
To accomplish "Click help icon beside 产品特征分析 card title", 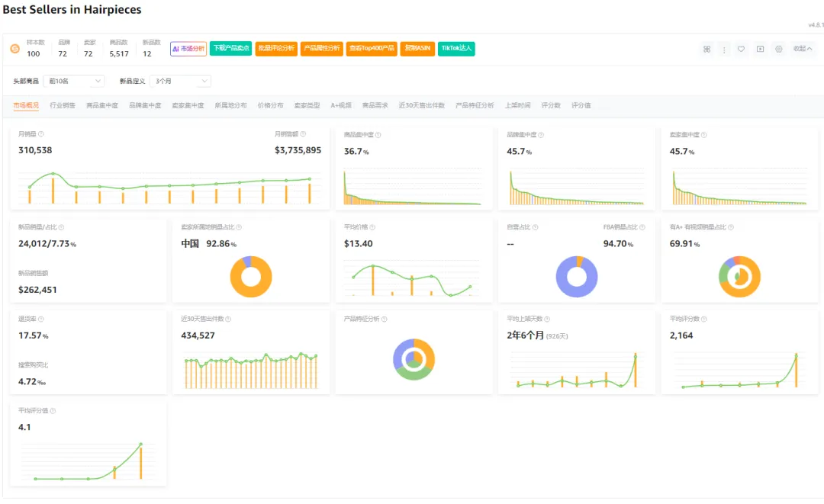I will [385, 319].
